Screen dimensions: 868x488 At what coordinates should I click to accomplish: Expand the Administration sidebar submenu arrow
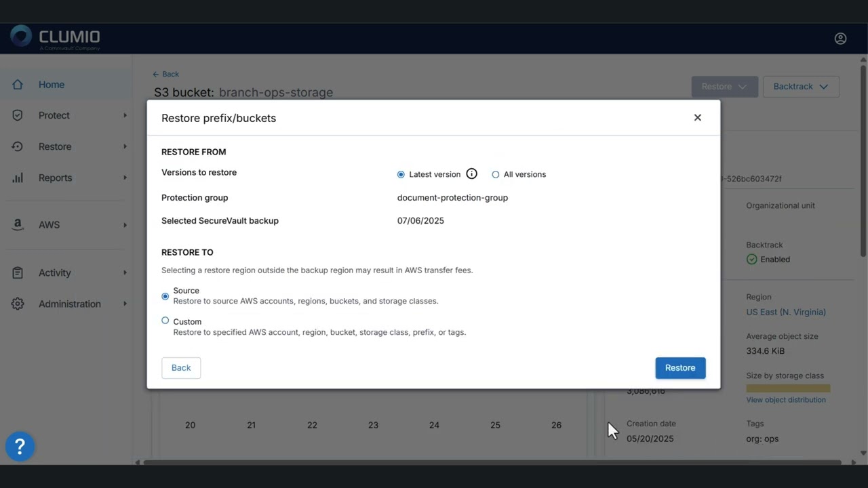125,304
